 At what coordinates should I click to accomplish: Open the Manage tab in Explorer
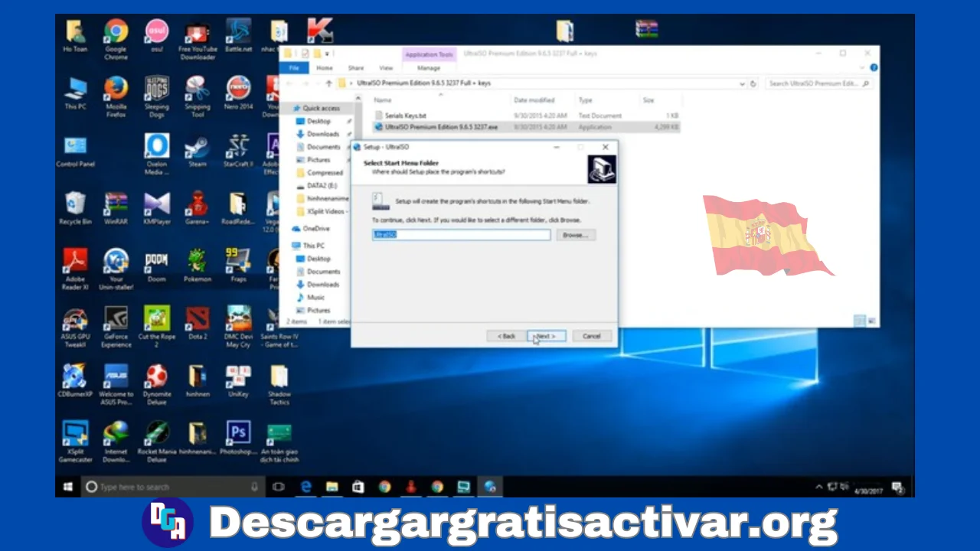pos(428,68)
